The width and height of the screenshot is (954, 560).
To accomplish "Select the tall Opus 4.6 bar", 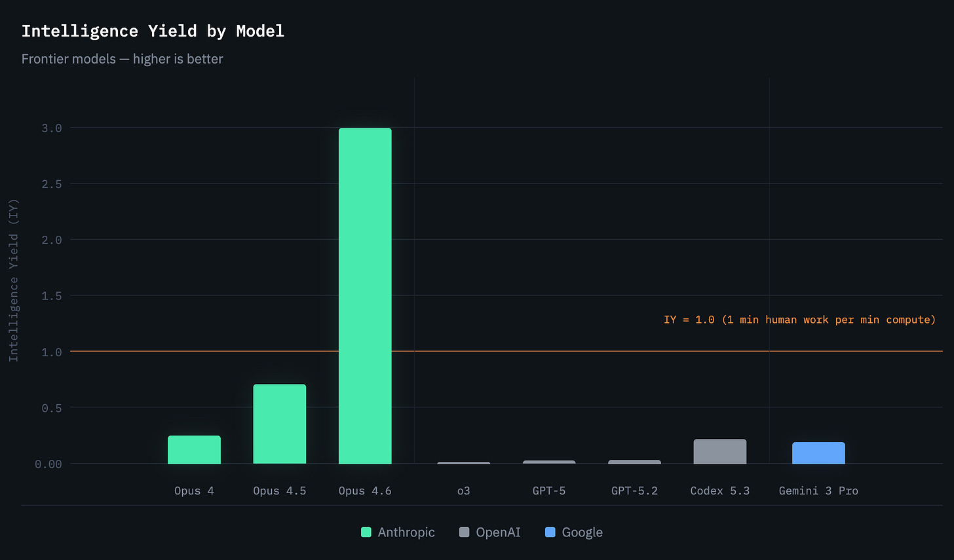I will 365,296.
